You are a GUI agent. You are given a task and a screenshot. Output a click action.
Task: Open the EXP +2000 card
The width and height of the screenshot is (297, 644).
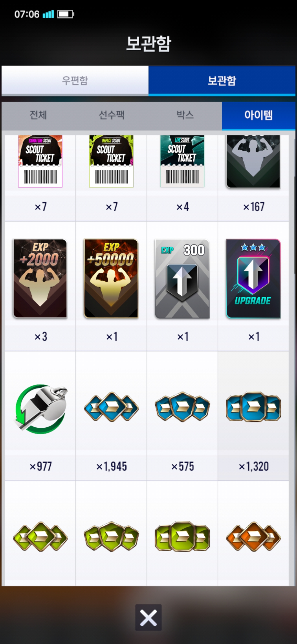(40, 279)
